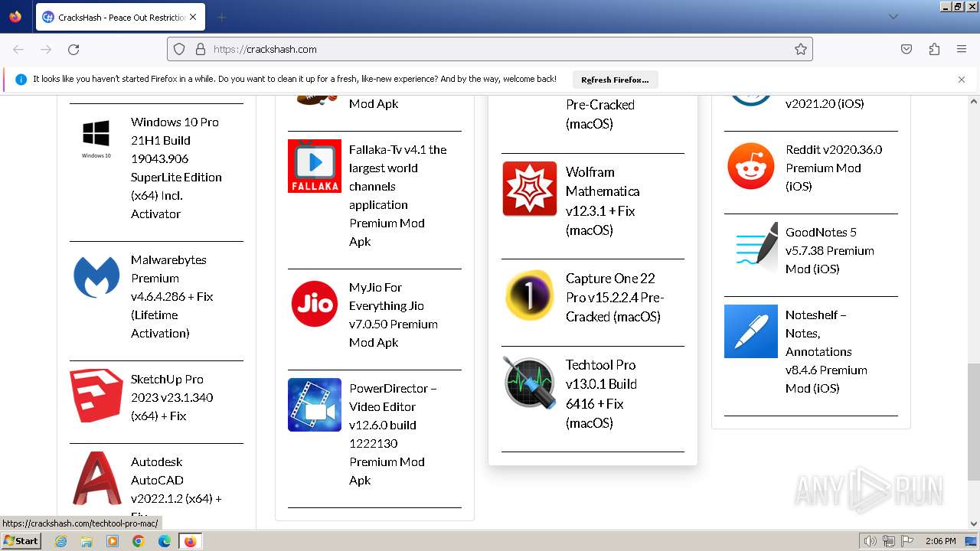Click the address bar URL field
This screenshot has width=980, height=551.
pos(490,49)
